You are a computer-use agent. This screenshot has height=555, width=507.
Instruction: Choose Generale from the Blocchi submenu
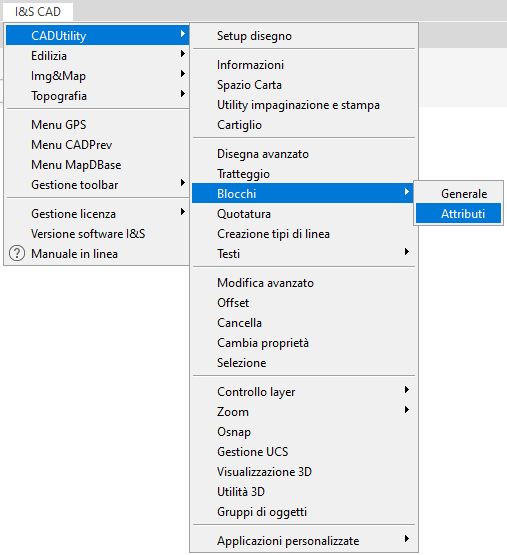[x=458, y=194]
